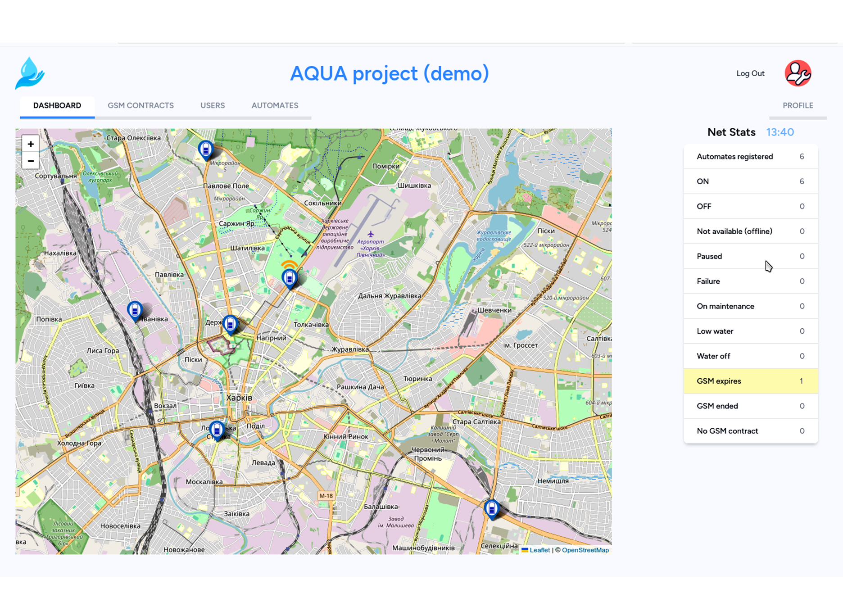Viewport: 843px width, 616px height.
Task: Click the automate marker near Павлове Поле
Action: pos(206,149)
